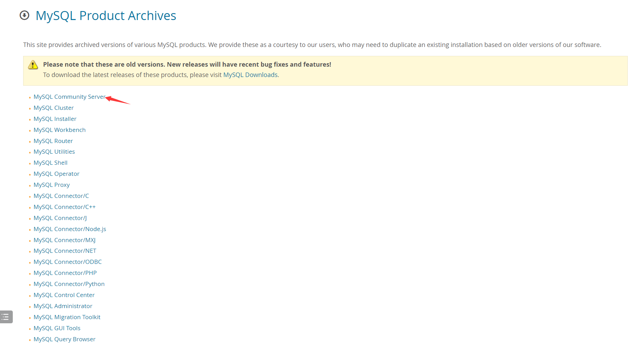
Task: Select MySQL Connector/ODBC link
Action: point(68,262)
